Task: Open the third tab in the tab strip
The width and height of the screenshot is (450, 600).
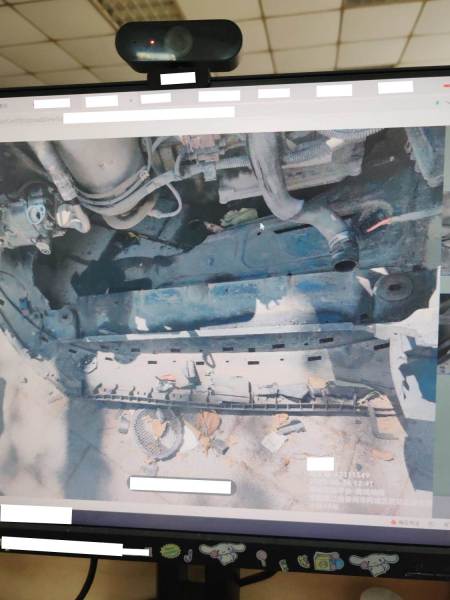Action: tap(156, 98)
